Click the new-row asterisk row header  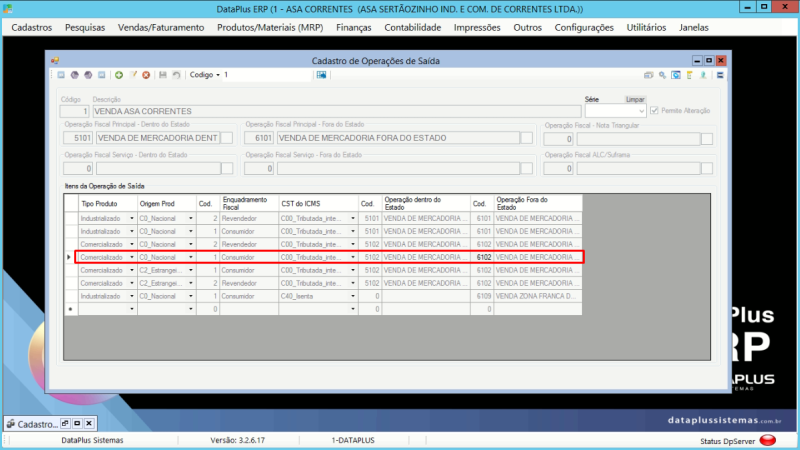point(70,309)
